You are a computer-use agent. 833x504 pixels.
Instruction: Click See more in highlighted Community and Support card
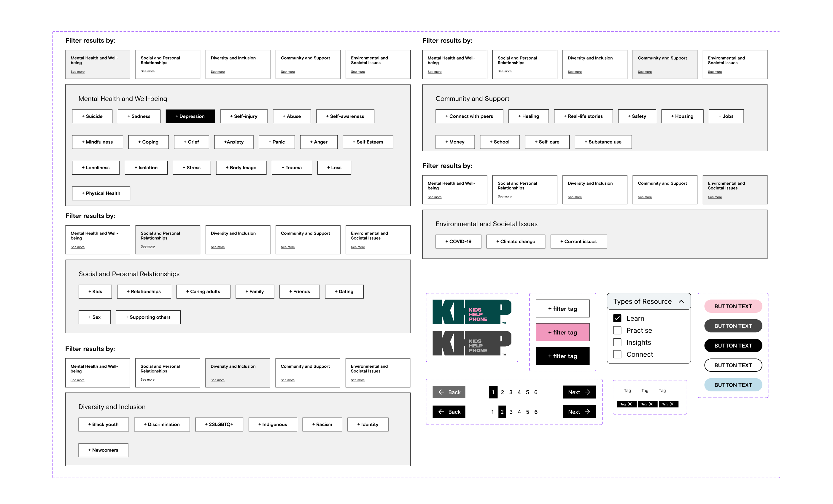(645, 72)
